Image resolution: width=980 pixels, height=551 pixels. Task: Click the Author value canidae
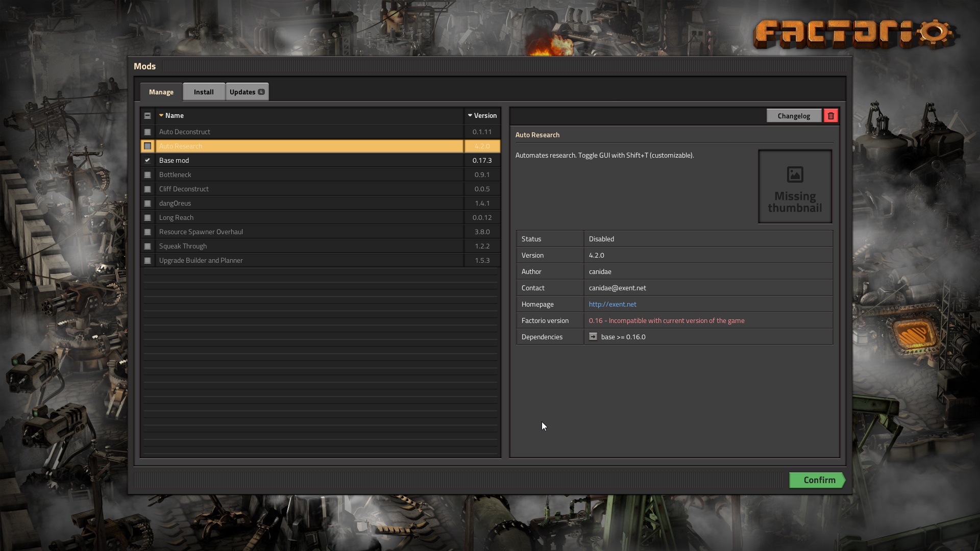coord(600,271)
